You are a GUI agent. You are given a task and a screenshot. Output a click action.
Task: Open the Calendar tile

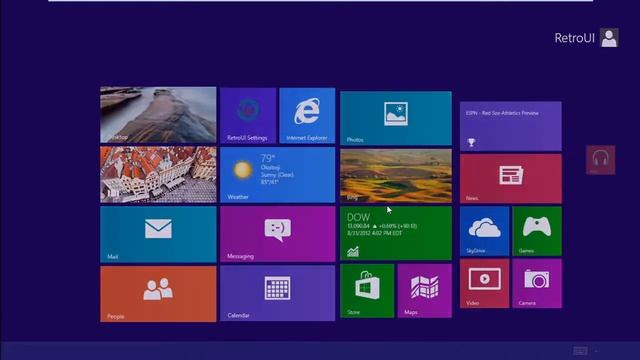coord(278,293)
